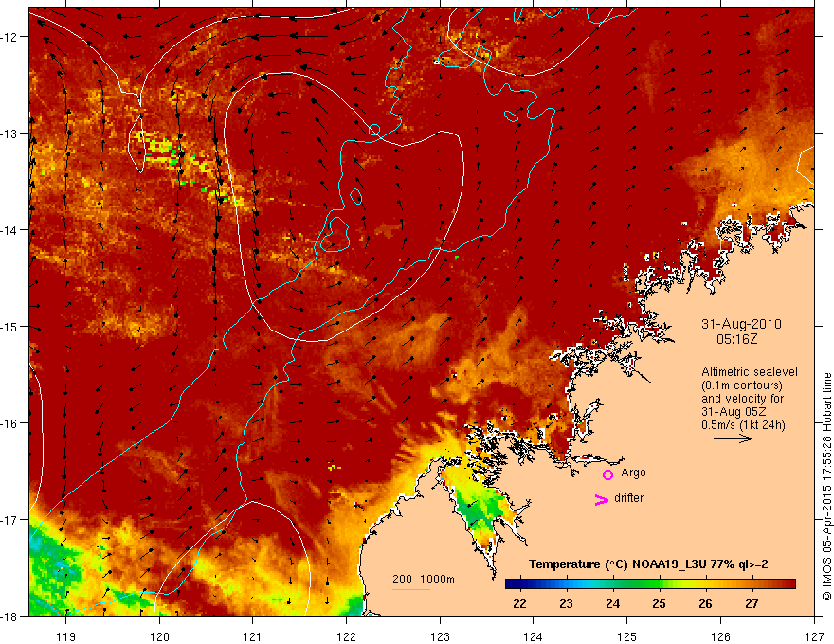
Task: Click latitude axis label -14
Action: click(9, 230)
